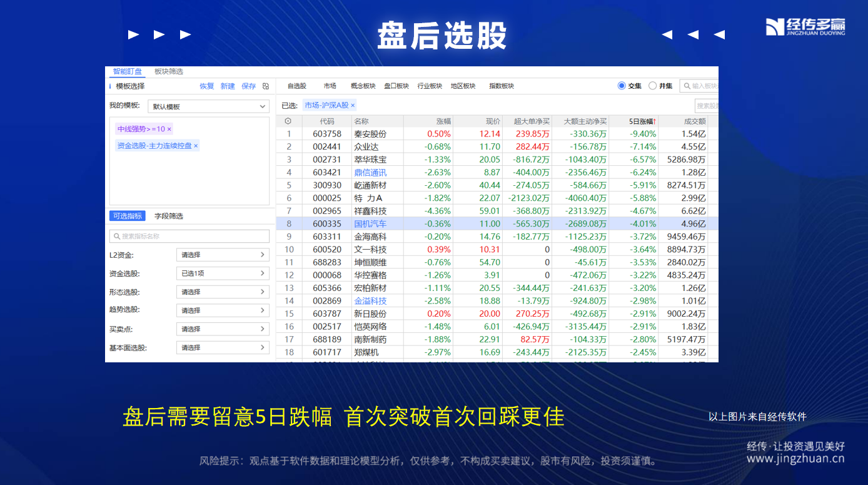Click the layout icon next to 保存
The image size is (868, 485).
(266, 86)
